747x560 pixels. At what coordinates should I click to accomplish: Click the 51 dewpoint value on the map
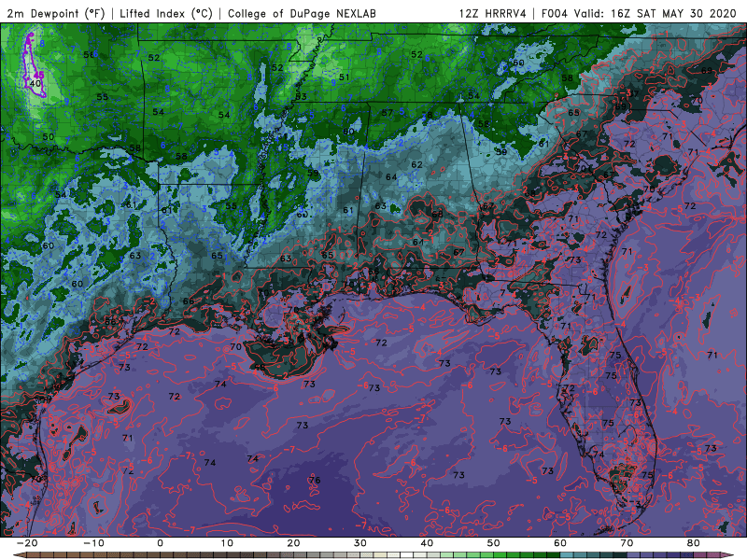pyautogui.click(x=344, y=77)
